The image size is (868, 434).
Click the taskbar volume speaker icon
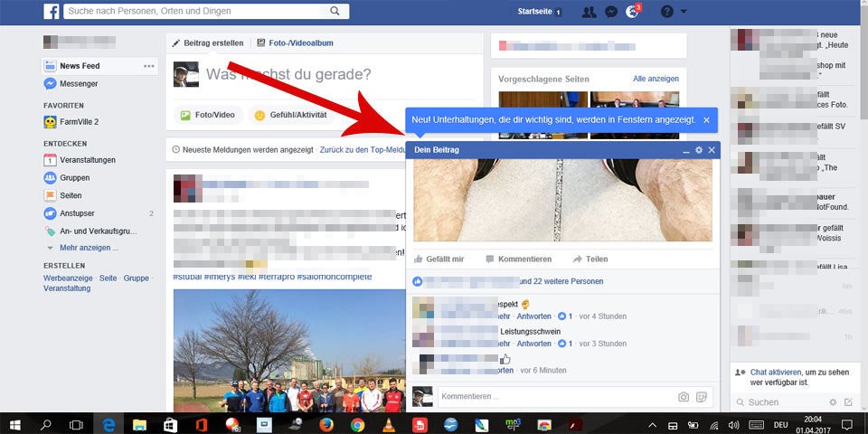pos(733,425)
